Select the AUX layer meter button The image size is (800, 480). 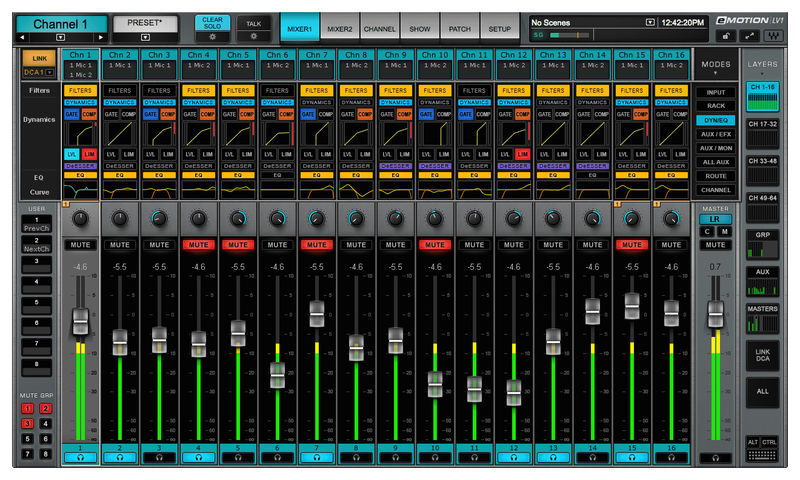point(762,282)
